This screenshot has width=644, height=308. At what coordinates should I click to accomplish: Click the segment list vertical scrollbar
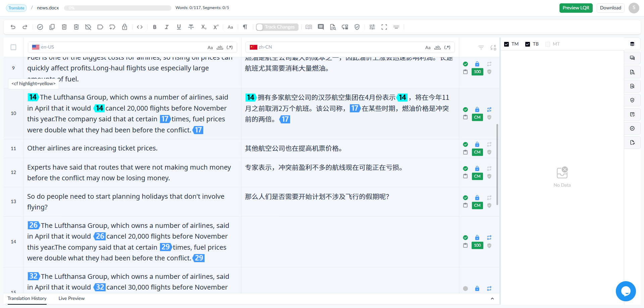pos(497,164)
